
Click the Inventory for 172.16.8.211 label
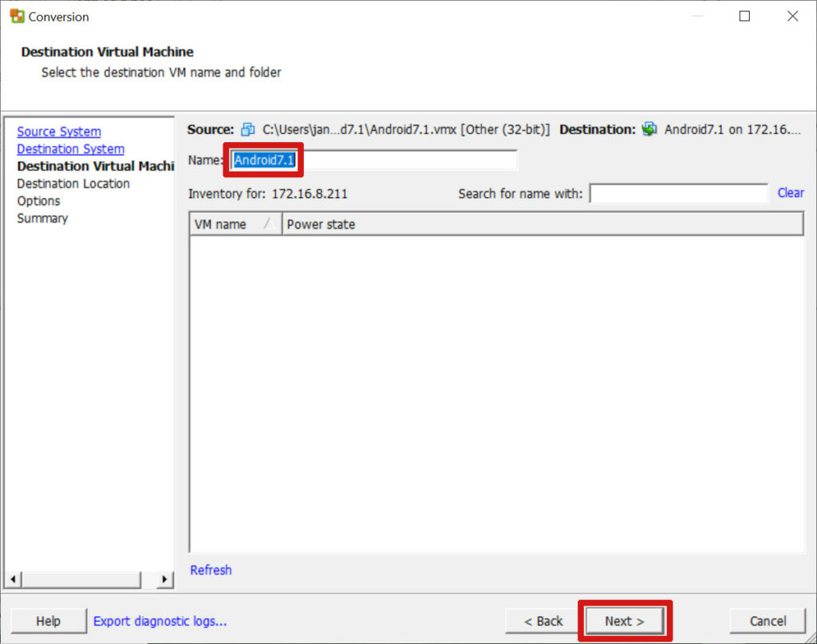[268, 194]
